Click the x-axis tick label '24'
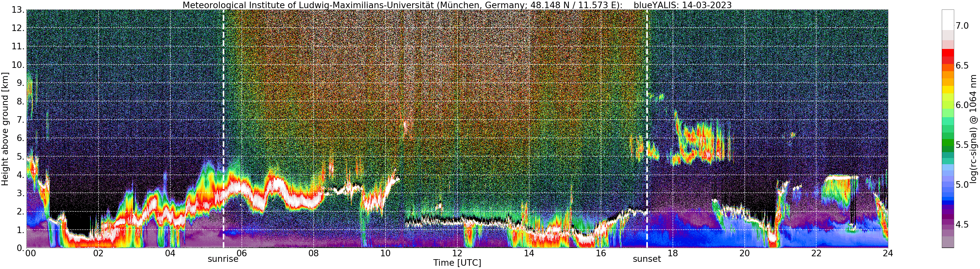Screen dimensions: 980x269 coord(888,254)
